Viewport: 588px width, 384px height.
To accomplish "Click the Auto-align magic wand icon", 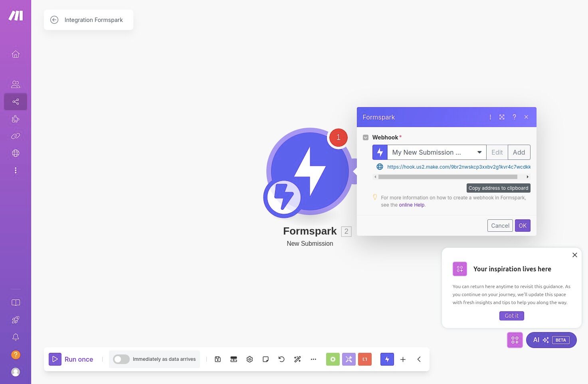I will click(x=297, y=359).
